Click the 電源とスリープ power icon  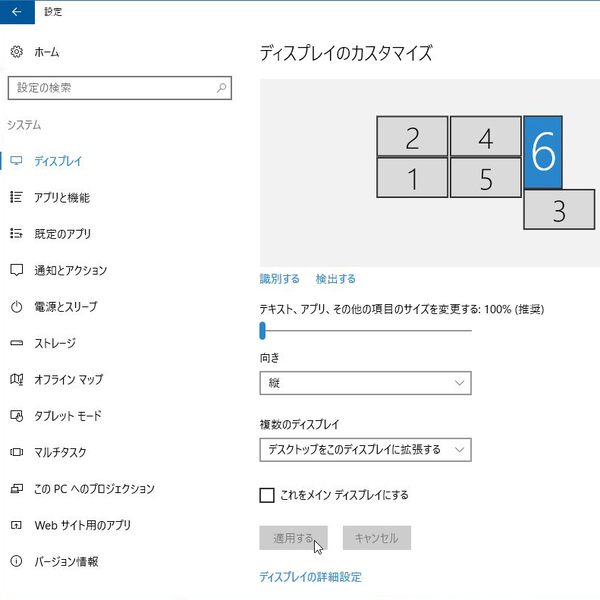(x=16, y=307)
